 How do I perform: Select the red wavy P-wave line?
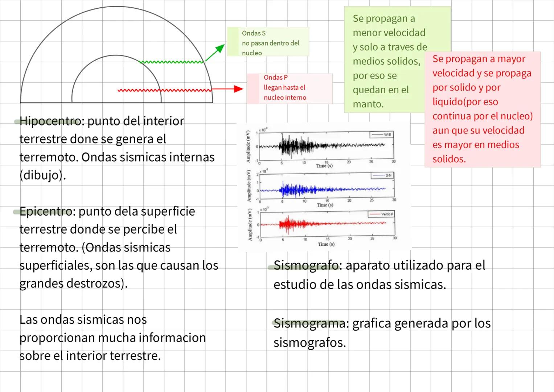[x=163, y=90]
